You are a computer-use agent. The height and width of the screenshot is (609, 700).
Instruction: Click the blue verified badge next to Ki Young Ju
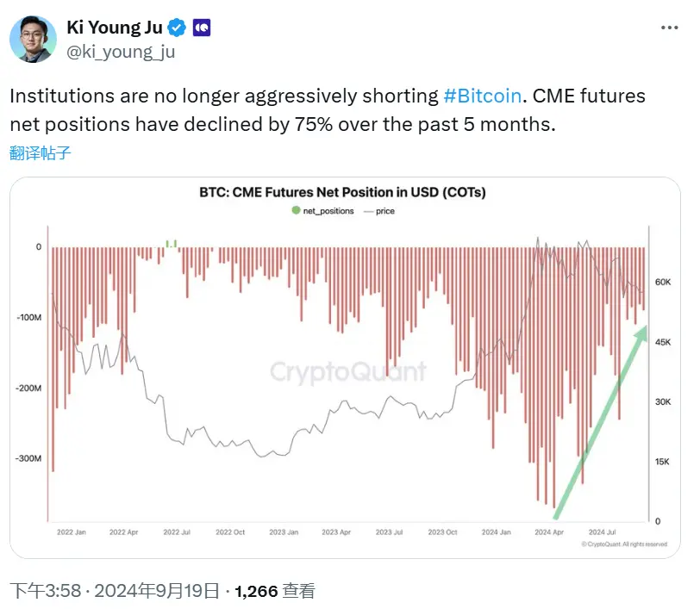(175, 27)
